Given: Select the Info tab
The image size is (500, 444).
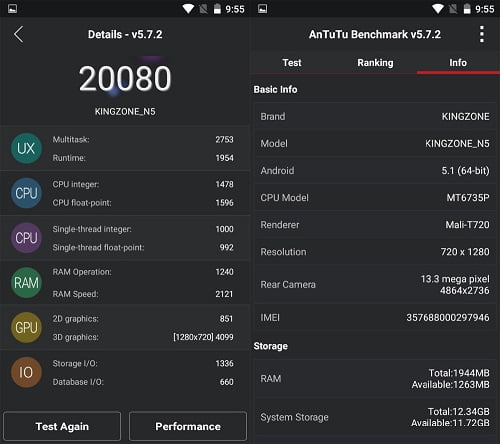Looking at the screenshot, I should pos(458,63).
